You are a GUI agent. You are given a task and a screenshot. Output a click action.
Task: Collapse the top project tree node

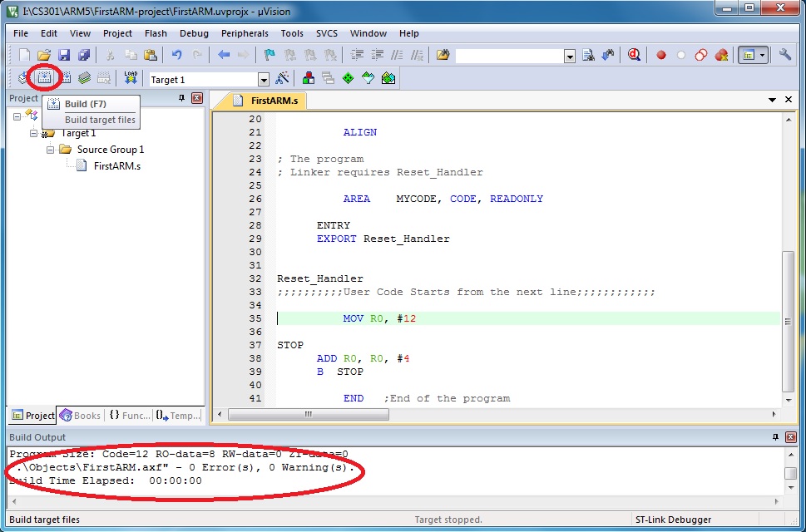pyautogui.click(x=17, y=116)
